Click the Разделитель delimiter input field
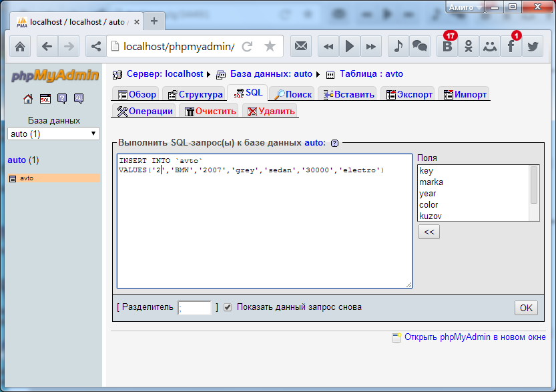Screen dimensions: 556x392 [194, 308]
